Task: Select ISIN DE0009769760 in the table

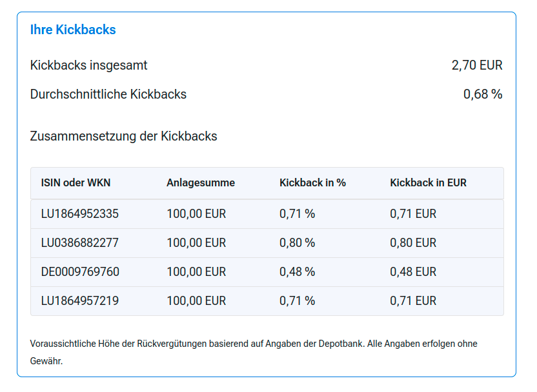Action: [x=80, y=271]
